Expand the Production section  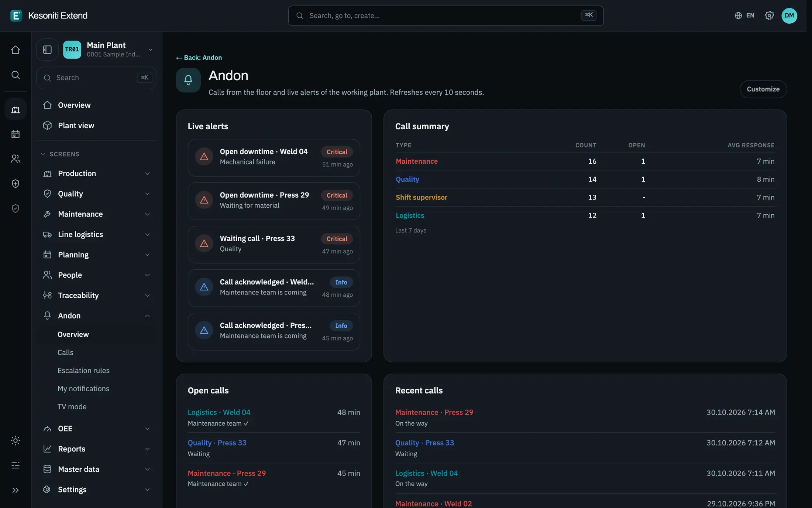coord(97,173)
